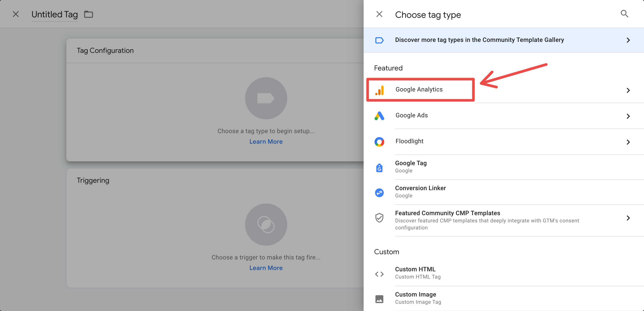This screenshot has height=311, width=644.
Task: Click the Triggering heading
Action: click(x=93, y=181)
